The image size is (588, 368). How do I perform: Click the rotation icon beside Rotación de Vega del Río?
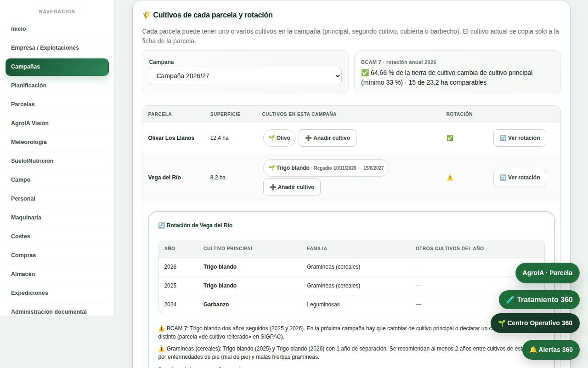[x=161, y=225]
